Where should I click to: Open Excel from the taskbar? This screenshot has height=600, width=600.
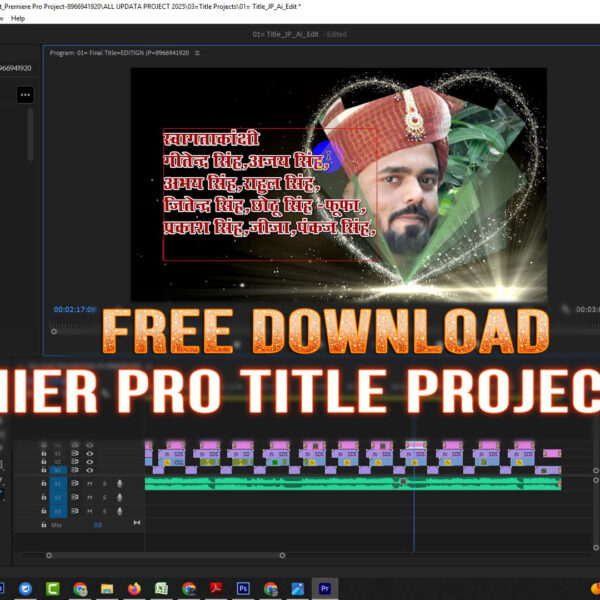(161, 589)
